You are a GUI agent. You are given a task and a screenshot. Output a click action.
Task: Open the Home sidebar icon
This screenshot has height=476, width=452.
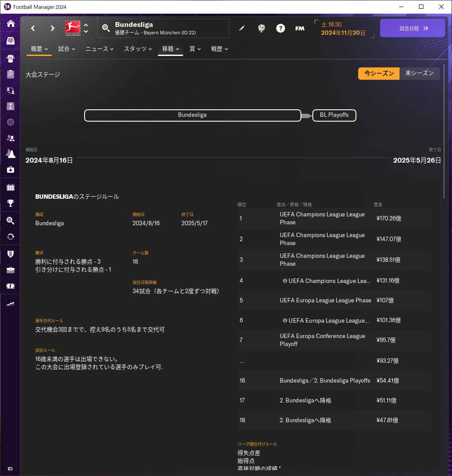pyautogui.click(x=11, y=24)
